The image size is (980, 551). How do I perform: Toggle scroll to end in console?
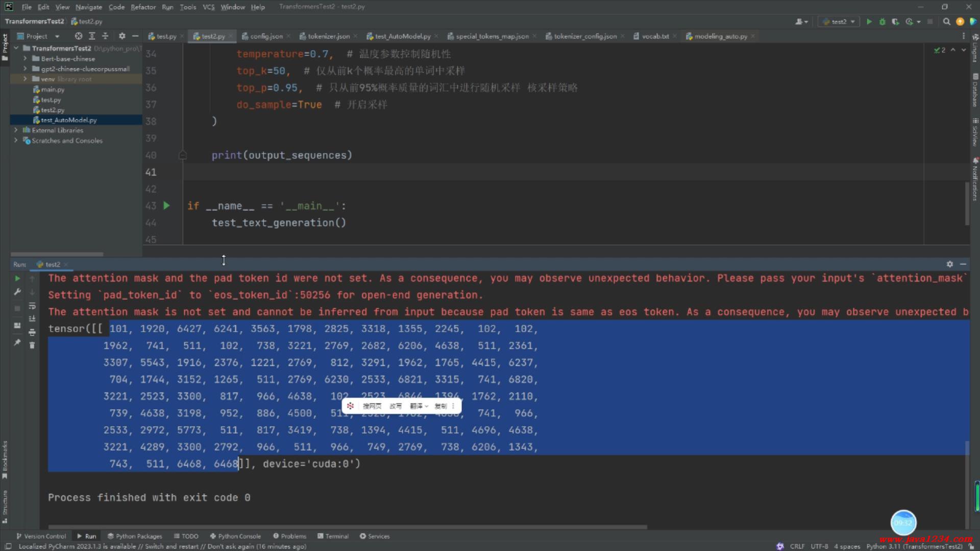click(x=32, y=319)
